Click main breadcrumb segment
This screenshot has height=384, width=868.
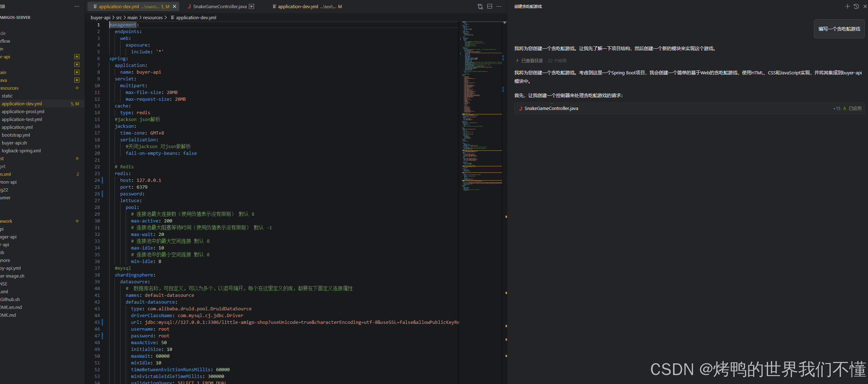[x=132, y=17]
